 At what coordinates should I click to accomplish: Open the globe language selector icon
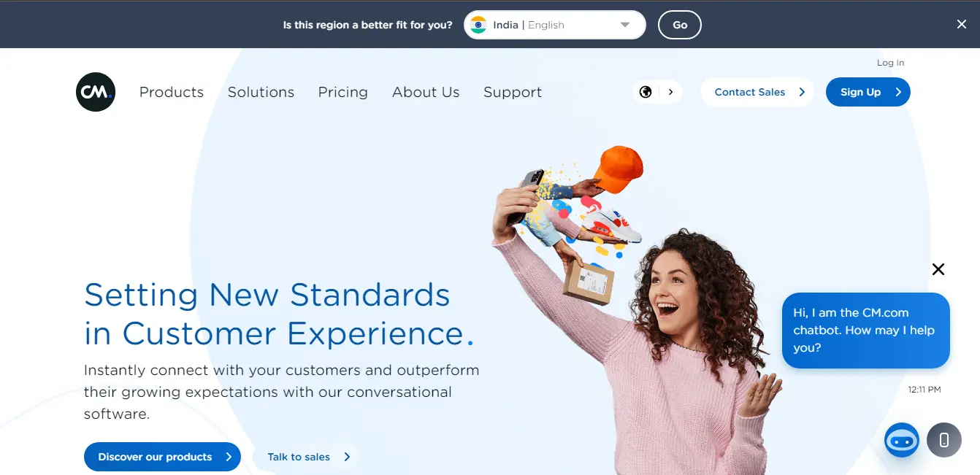pyautogui.click(x=646, y=92)
